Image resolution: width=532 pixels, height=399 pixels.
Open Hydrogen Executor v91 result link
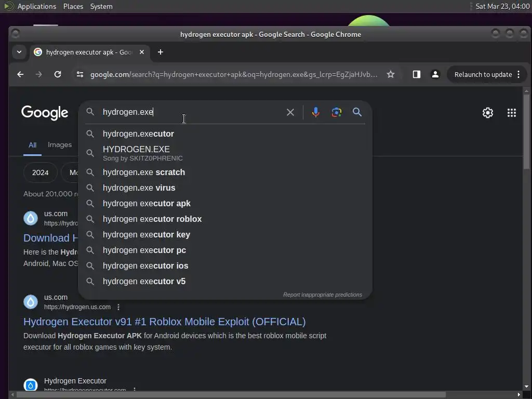click(x=165, y=322)
